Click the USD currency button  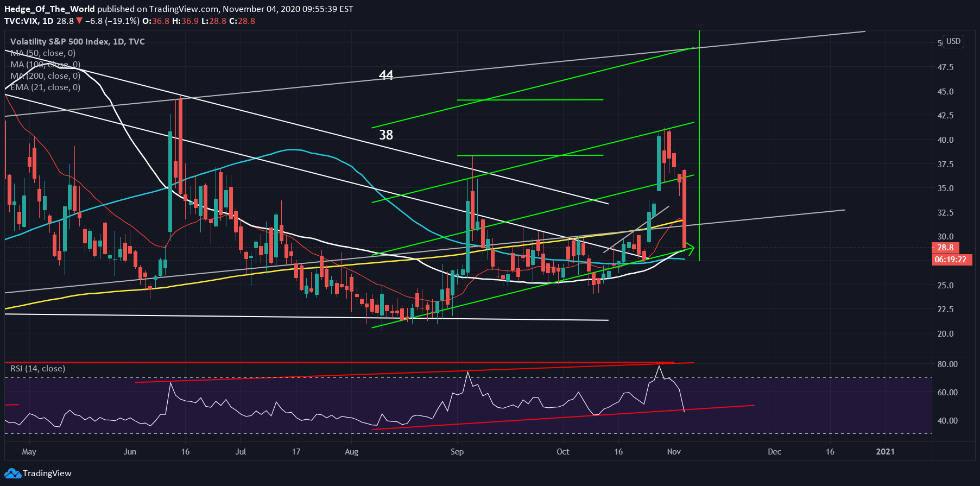953,41
